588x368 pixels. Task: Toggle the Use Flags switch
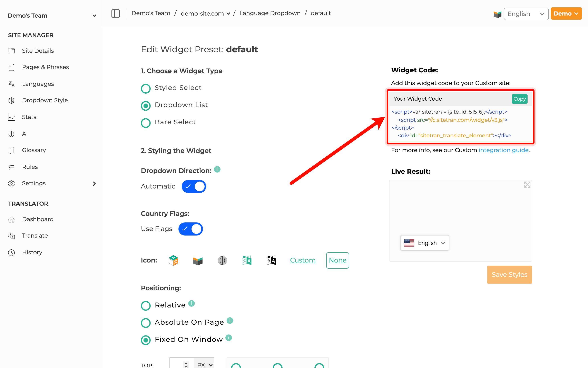click(191, 229)
